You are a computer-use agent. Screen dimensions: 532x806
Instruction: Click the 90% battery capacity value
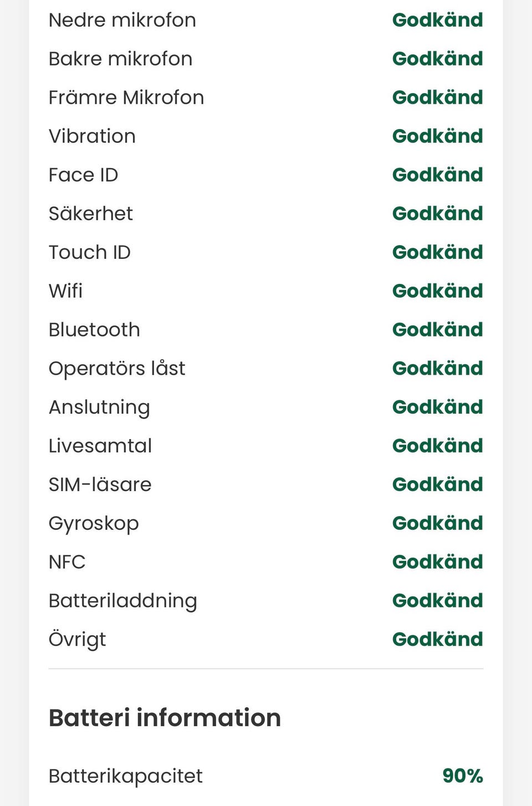click(463, 776)
